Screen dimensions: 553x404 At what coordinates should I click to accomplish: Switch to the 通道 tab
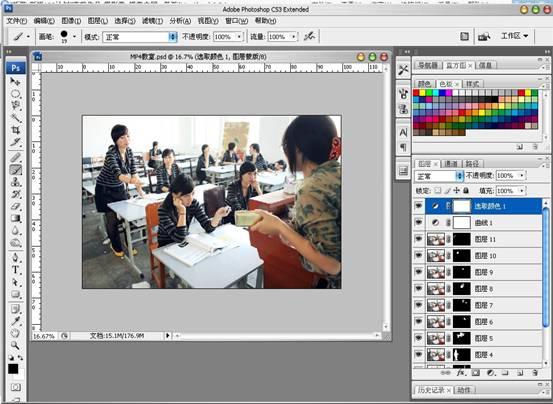pos(451,164)
